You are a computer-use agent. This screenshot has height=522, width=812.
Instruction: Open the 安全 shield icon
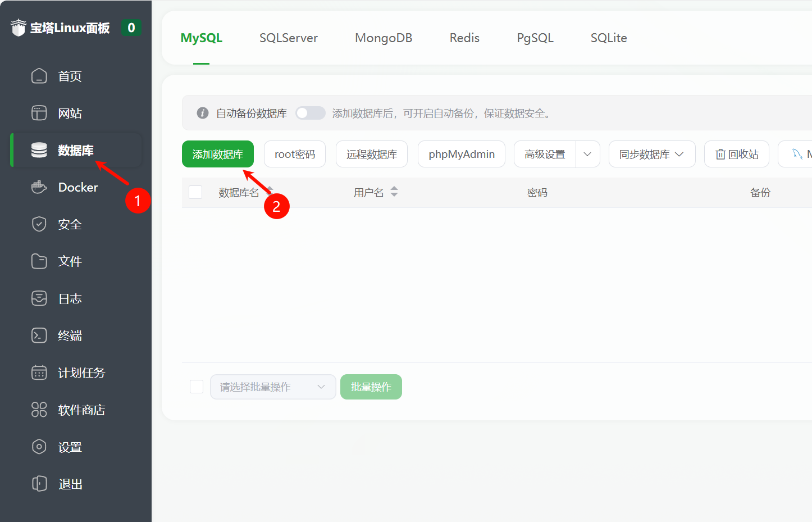(x=39, y=224)
